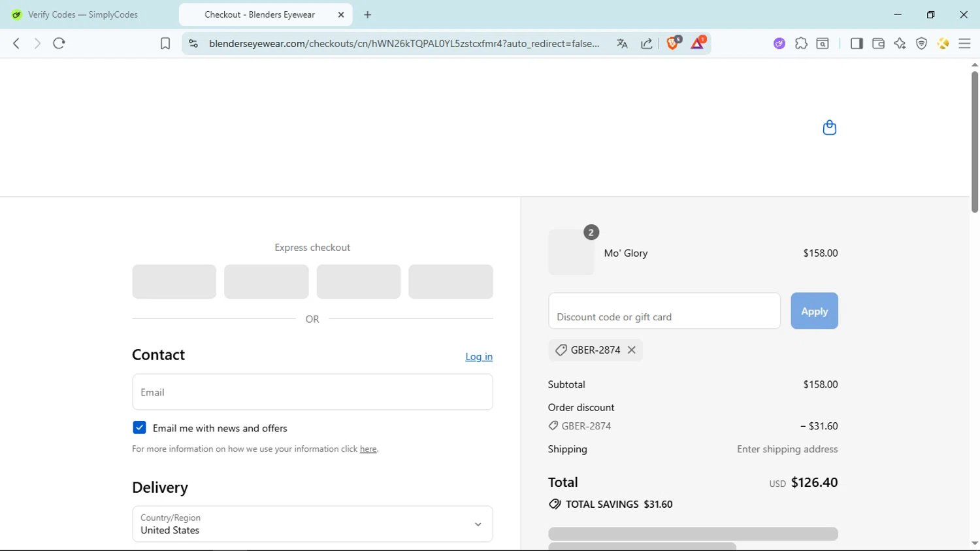Open the shopping bag cart icon

830,127
